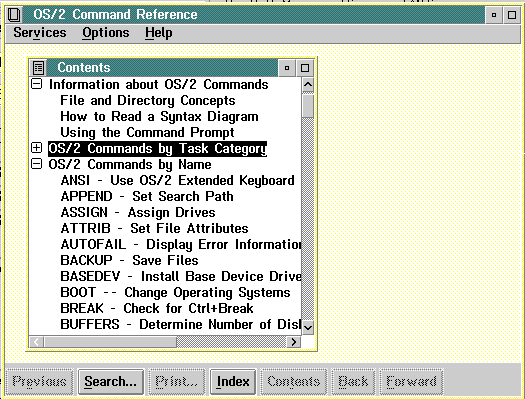Collapse OS/2 Commands by Name branch
This screenshot has width=525, height=399.
(x=36, y=164)
